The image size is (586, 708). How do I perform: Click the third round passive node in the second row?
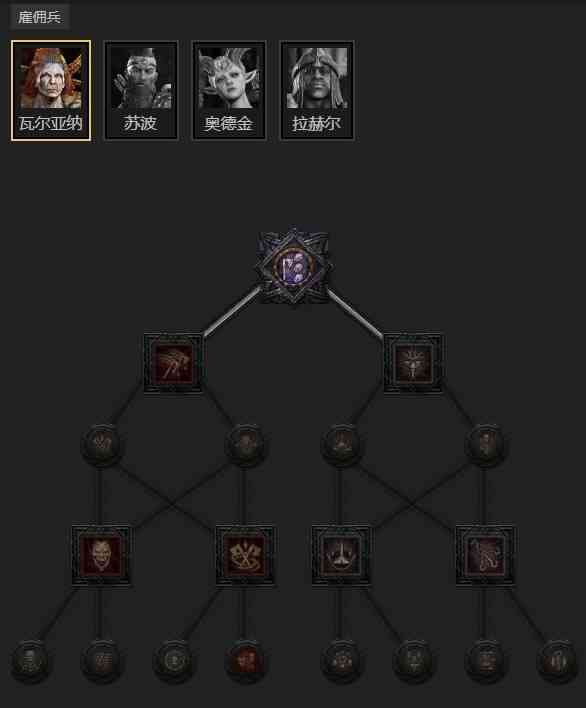point(341,445)
